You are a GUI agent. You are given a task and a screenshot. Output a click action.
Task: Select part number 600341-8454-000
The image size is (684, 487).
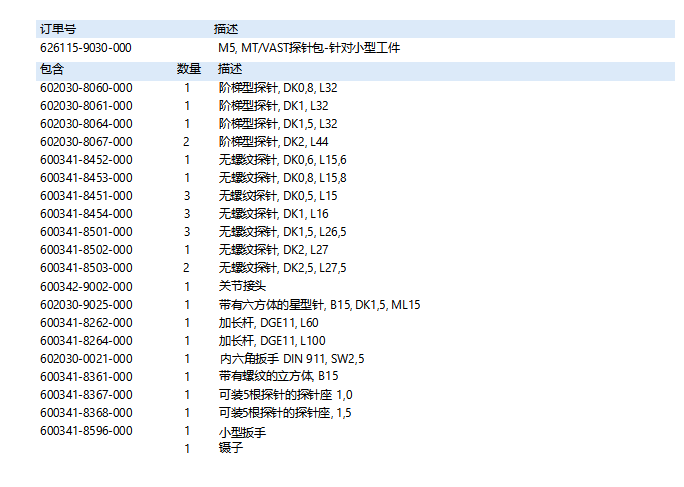click(x=86, y=213)
